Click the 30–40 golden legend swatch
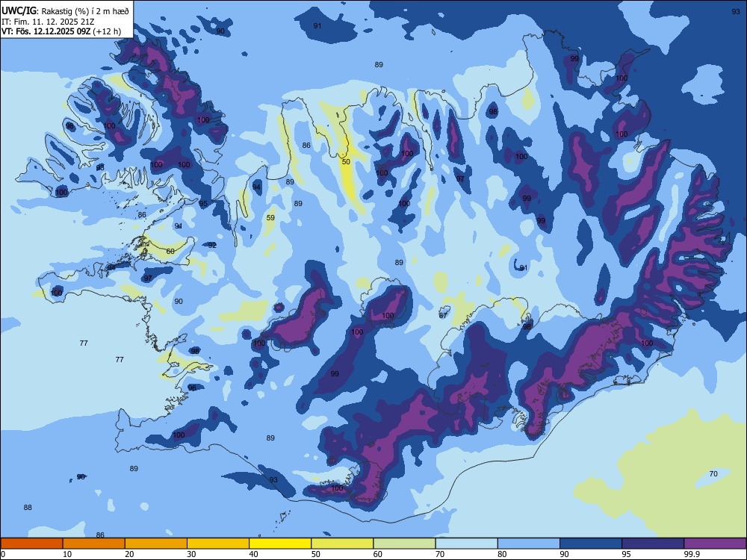Screen dimensions: 747x560 tap(218, 544)
